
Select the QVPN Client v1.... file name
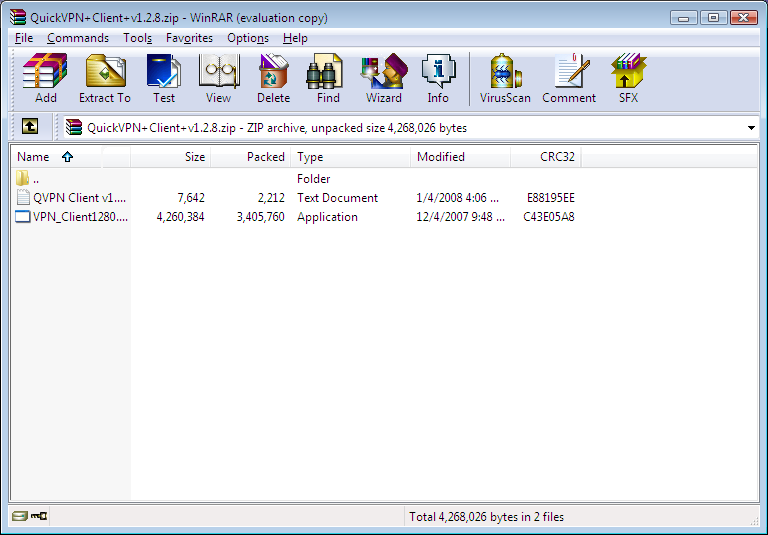click(x=79, y=197)
